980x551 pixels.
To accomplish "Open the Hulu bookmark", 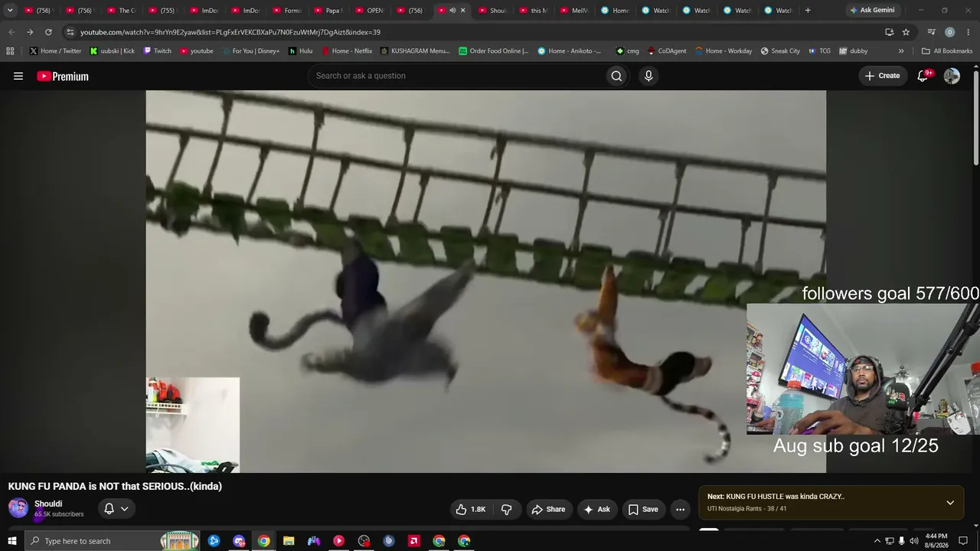I will [x=300, y=51].
